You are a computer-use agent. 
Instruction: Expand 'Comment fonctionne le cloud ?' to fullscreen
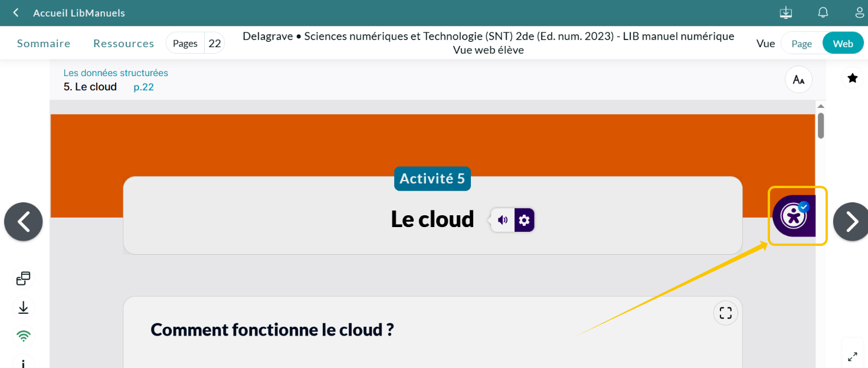(725, 313)
